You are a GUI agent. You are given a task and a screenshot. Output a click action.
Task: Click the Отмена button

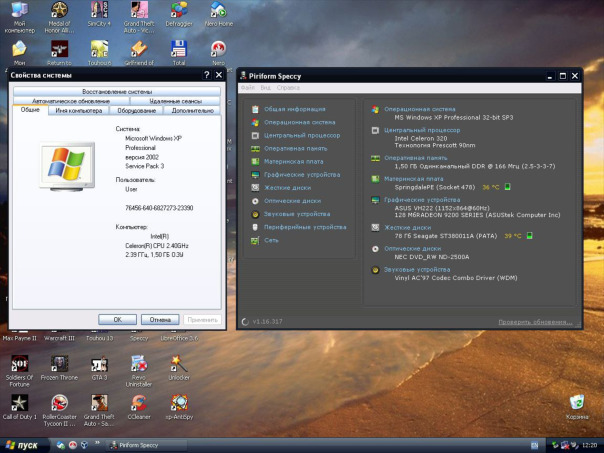point(160,320)
